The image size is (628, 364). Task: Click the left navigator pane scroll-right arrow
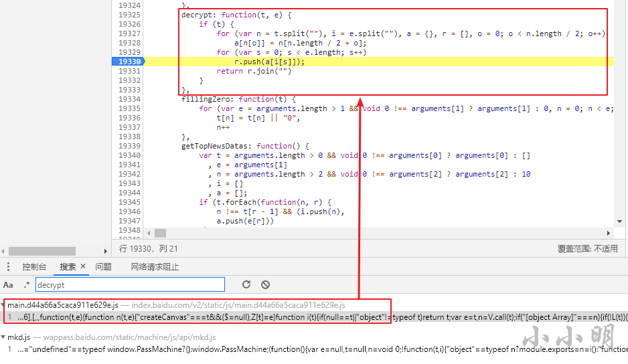(x=105, y=251)
